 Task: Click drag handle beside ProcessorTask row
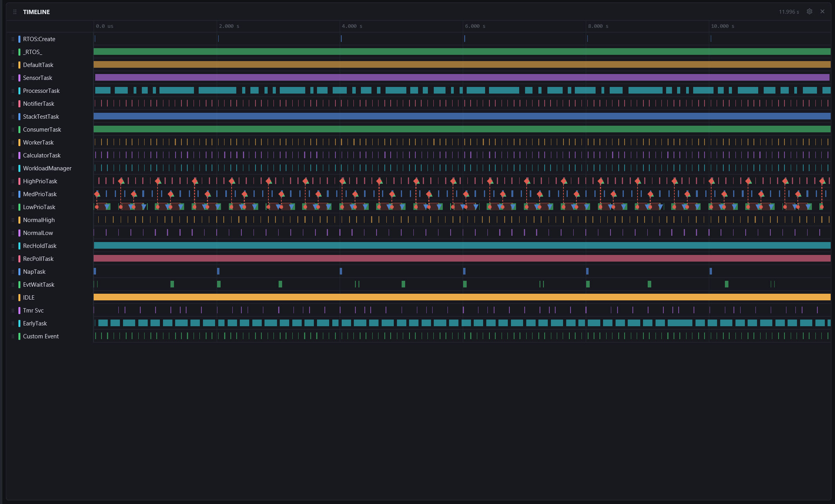pos(13,91)
